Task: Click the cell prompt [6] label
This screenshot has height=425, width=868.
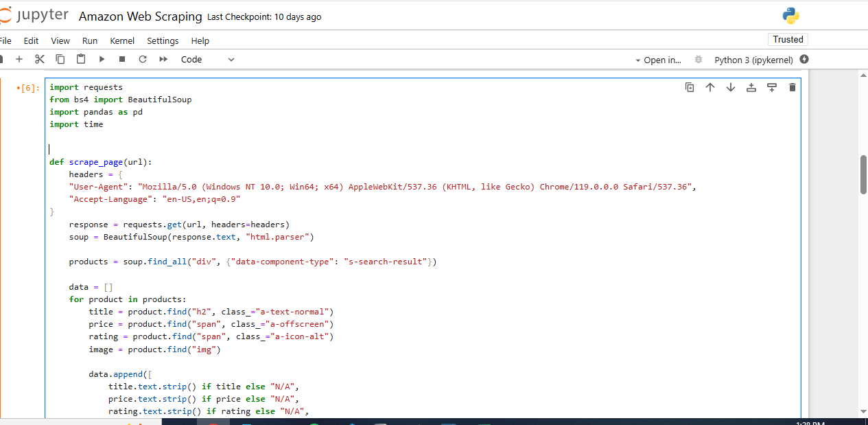Action: 28,88
